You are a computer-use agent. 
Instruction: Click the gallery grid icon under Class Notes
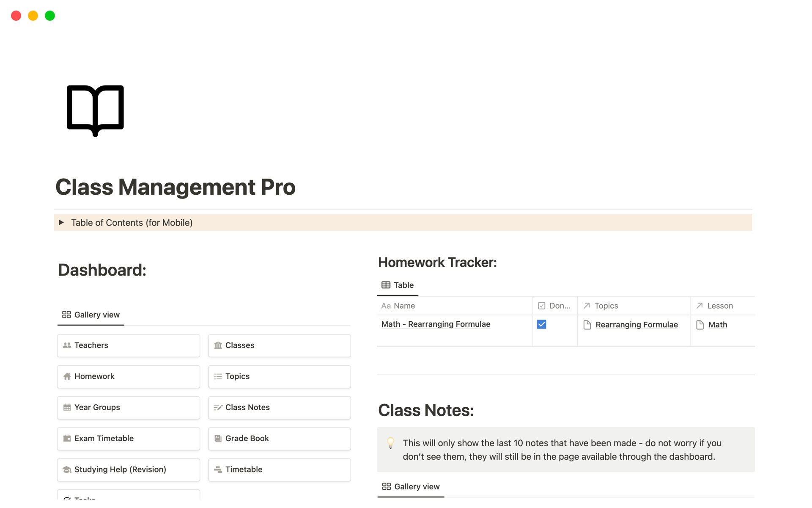(386, 486)
